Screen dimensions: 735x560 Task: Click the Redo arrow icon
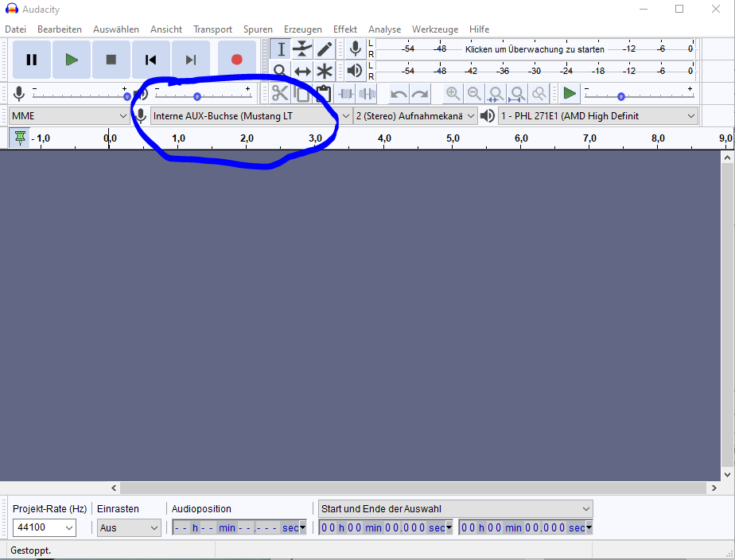point(420,94)
